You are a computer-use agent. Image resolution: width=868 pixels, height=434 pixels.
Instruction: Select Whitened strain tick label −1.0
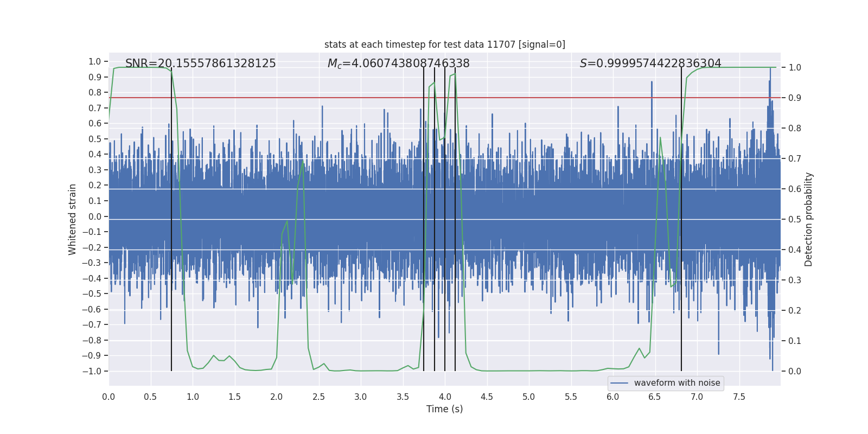(x=92, y=371)
